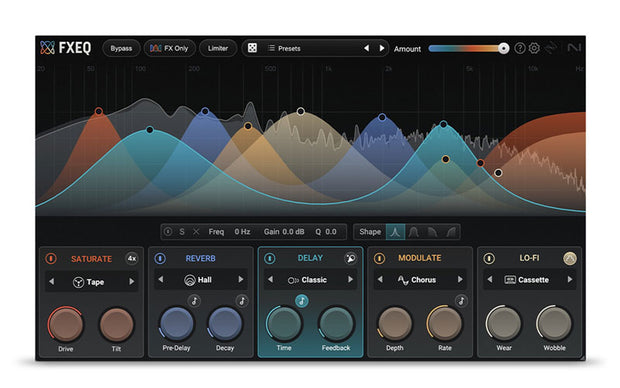
Task: Select the low shelf shape icon
Action: click(x=432, y=232)
